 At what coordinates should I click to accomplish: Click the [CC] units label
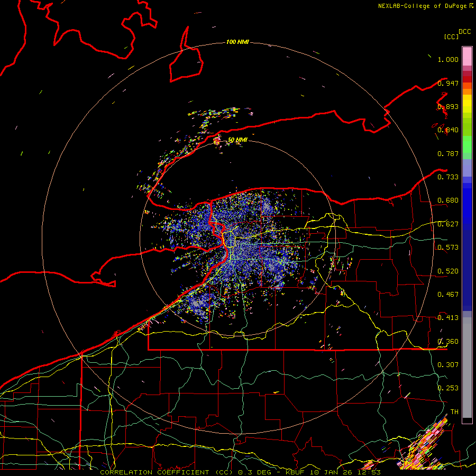pyautogui.click(x=451, y=36)
